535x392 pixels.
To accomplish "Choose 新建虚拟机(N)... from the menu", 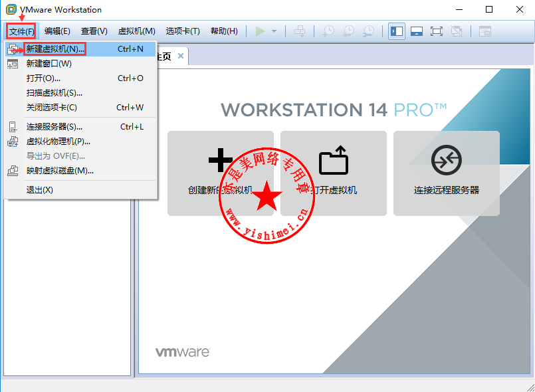I will tap(81, 49).
